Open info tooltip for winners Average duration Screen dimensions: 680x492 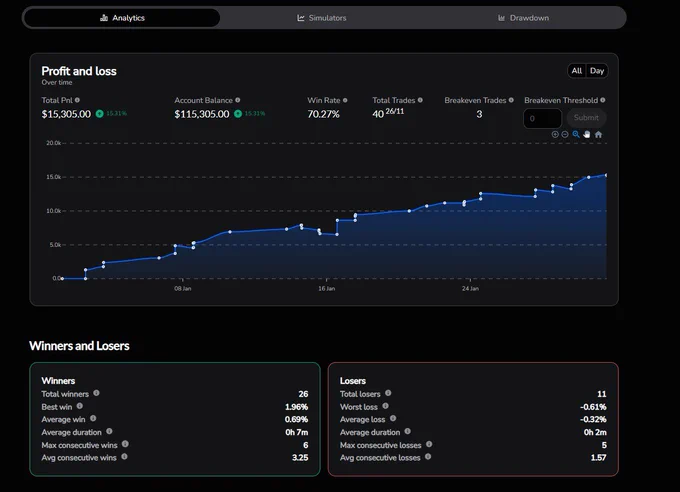pyautogui.click(x=109, y=431)
